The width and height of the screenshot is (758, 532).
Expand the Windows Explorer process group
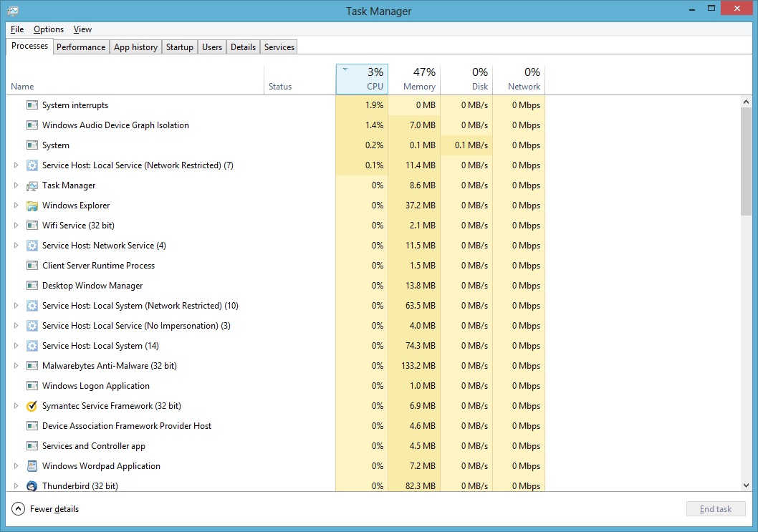tap(16, 205)
